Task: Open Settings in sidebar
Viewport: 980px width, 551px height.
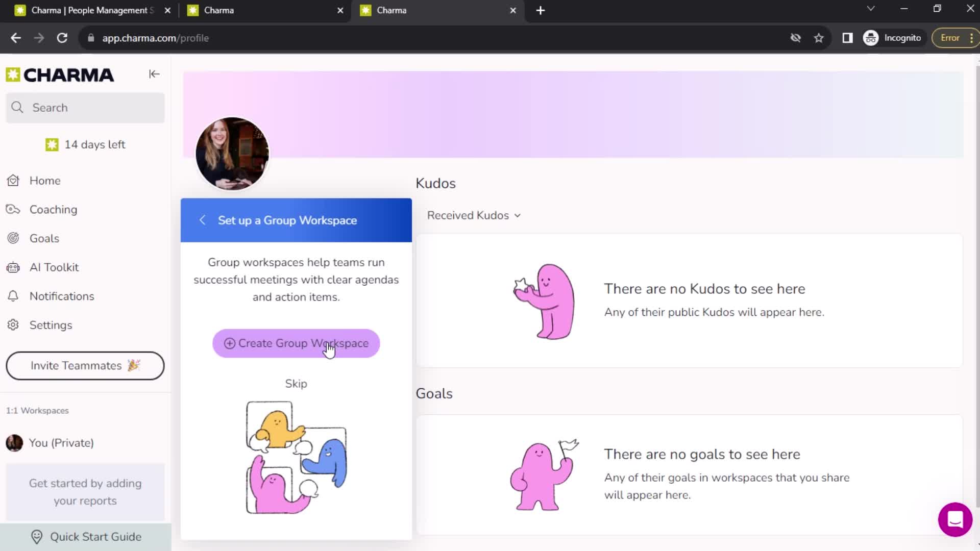Action: pos(51,325)
